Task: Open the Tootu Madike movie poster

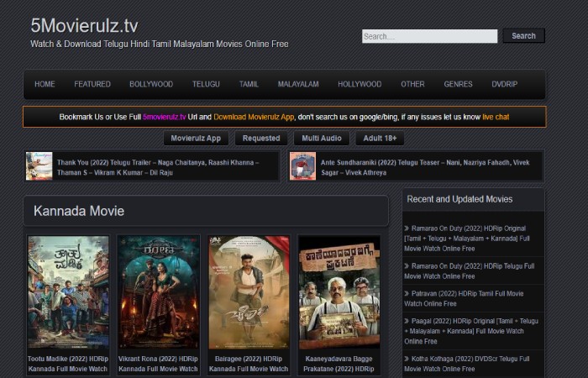Action: click(x=68, y=291)
